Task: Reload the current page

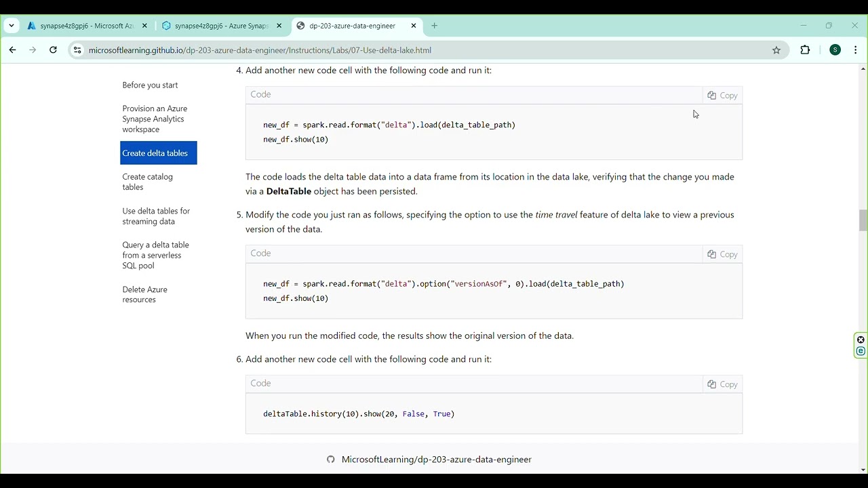Action: pyautogui.click(x=53, y=50)
